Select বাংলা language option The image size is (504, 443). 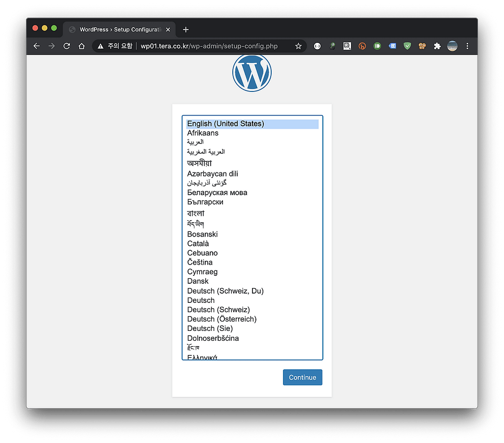click(x=252, y=213)
